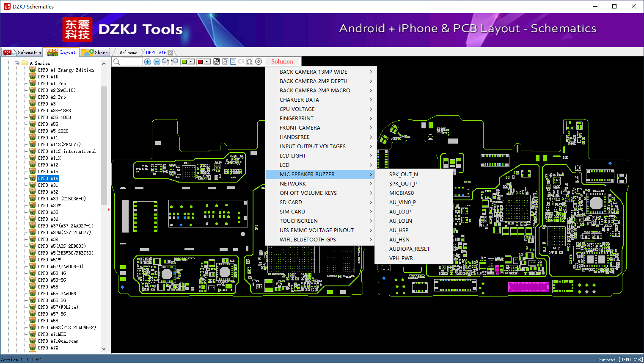Select OPPO A31 in the tree
Screen dimensions: 644x363
(x=48, y=185)
